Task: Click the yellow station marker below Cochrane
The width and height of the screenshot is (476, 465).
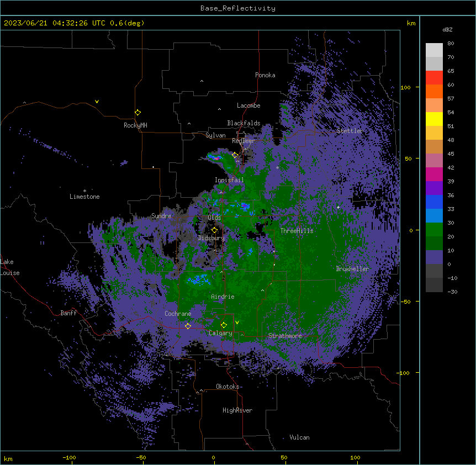Action: (188, 326)
